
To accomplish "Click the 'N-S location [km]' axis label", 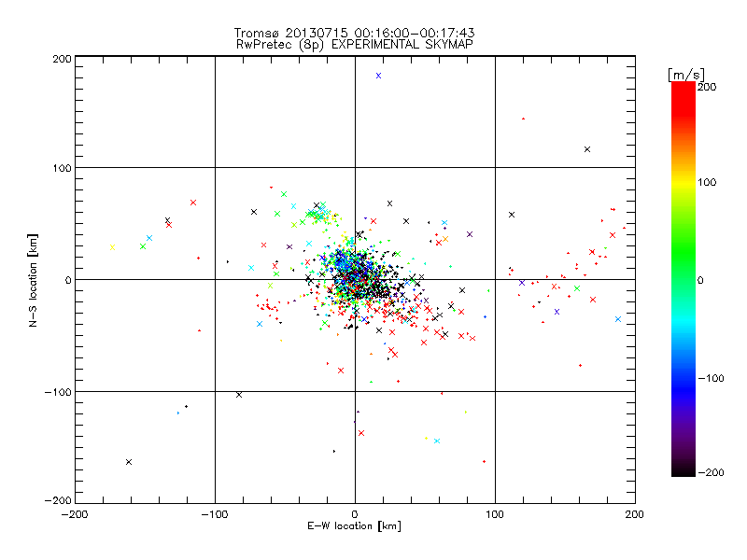I will click(x=33, y=281).
